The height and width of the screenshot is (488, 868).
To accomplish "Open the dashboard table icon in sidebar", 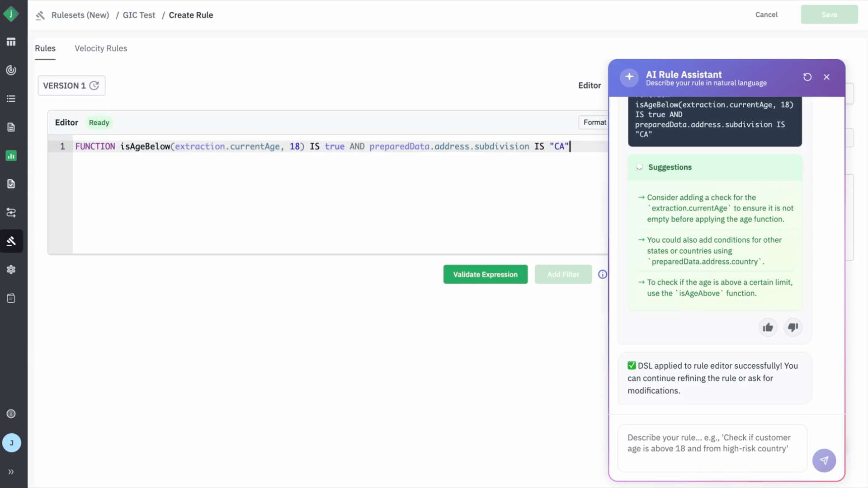I will tap(11, 42).
